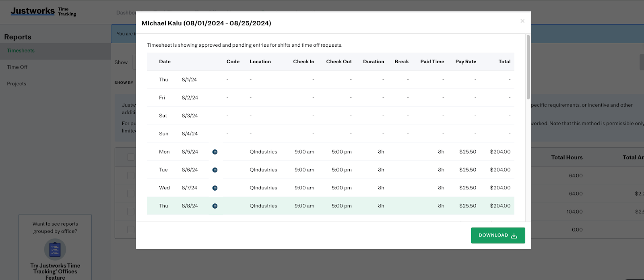Click the Justworks Time Tracking logo
This screenshot has height=280, width=644.
pos(43,11)
